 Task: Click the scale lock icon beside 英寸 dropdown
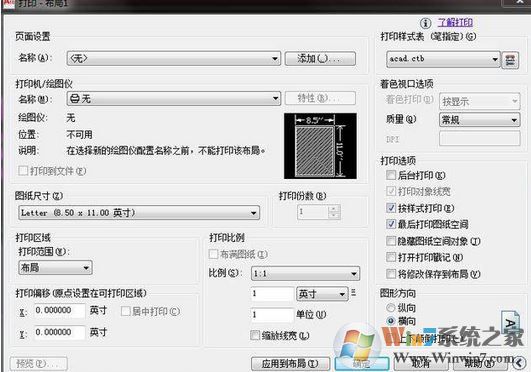pos(354,293)
